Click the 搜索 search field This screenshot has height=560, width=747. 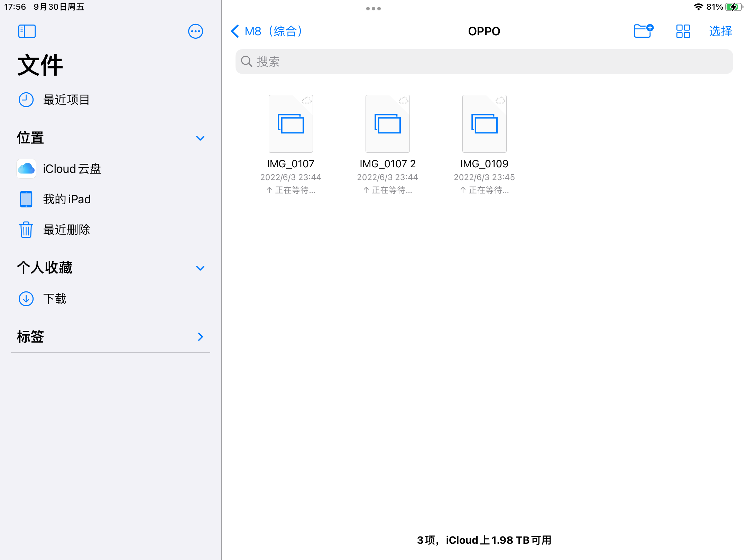click(484, 62)
